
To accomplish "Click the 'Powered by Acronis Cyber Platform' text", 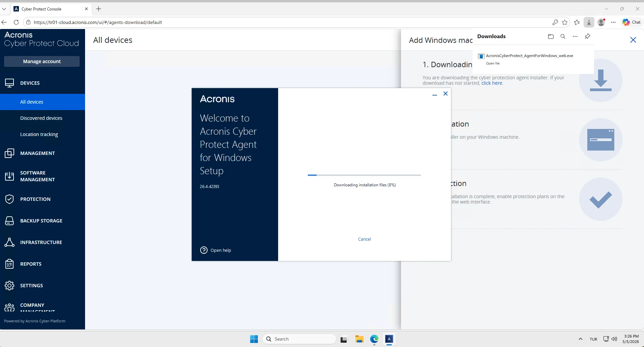I will pos(35,321).
